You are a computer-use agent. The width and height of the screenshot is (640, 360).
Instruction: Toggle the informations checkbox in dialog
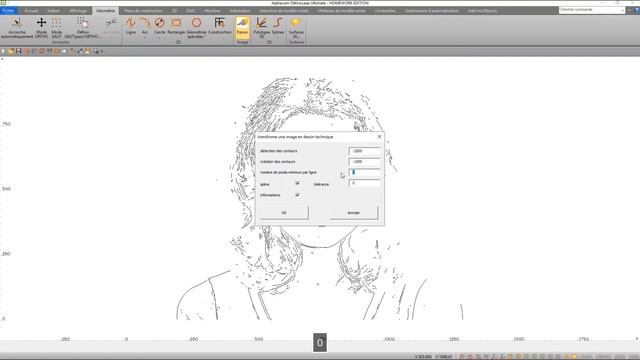[297, 195]
